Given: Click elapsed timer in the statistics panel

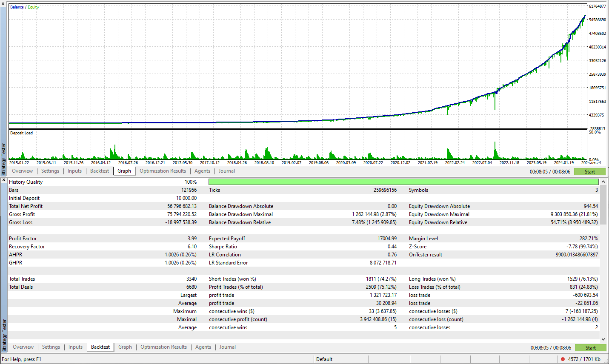Looking at the screenshot, I should pyautogui.click(x=551, y=348).
